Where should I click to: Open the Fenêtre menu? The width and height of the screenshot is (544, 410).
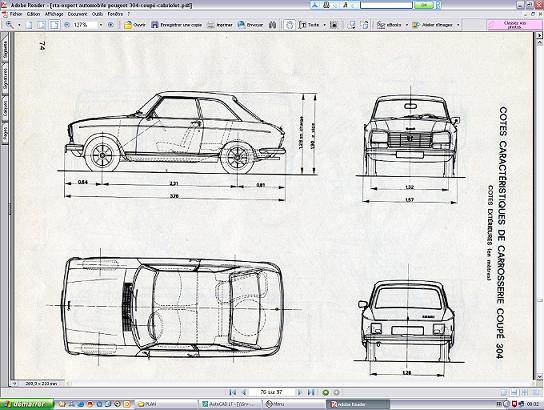pos(115,14)
